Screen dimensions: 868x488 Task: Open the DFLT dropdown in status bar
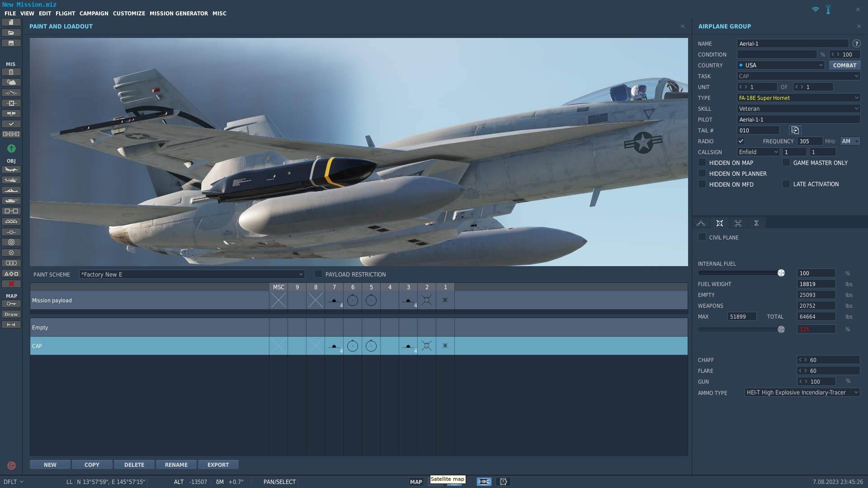[x=14, y=482]
